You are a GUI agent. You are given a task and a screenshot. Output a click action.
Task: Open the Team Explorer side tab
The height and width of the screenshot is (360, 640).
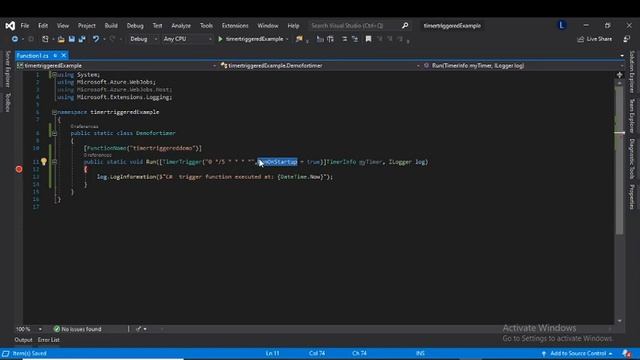(632, 116)
